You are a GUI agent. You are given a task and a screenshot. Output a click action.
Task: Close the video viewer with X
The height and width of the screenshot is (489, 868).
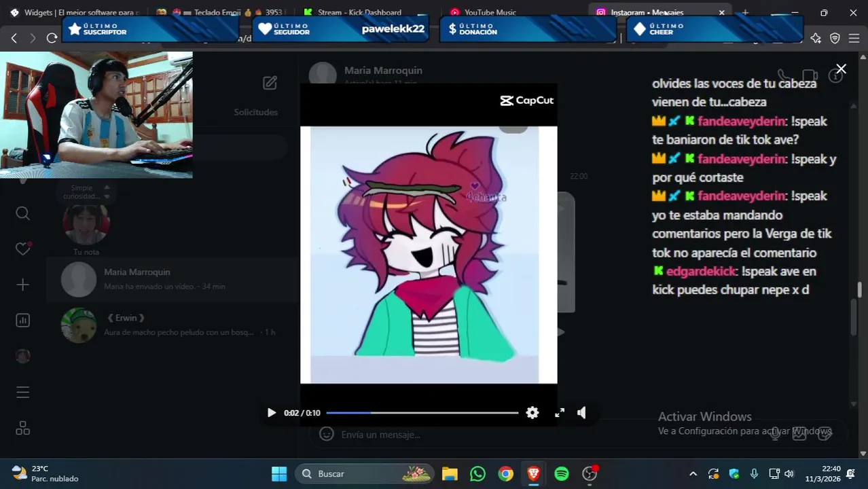[x=841, y=69]
